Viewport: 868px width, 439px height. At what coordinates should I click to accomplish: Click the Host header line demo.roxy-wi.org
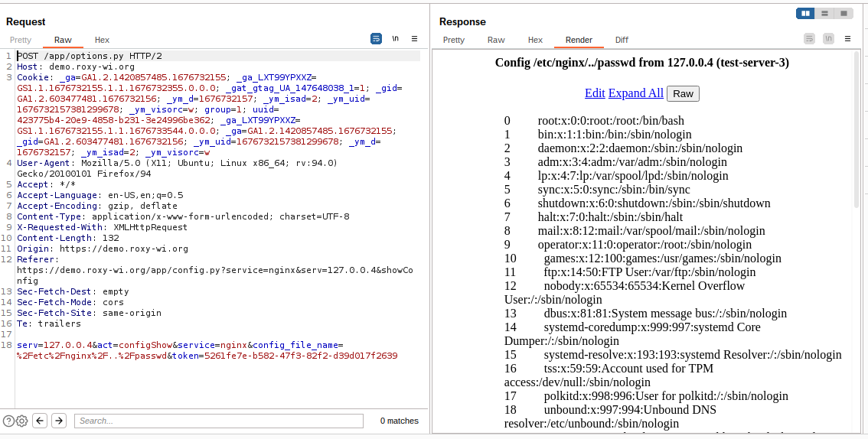point(76,67)
